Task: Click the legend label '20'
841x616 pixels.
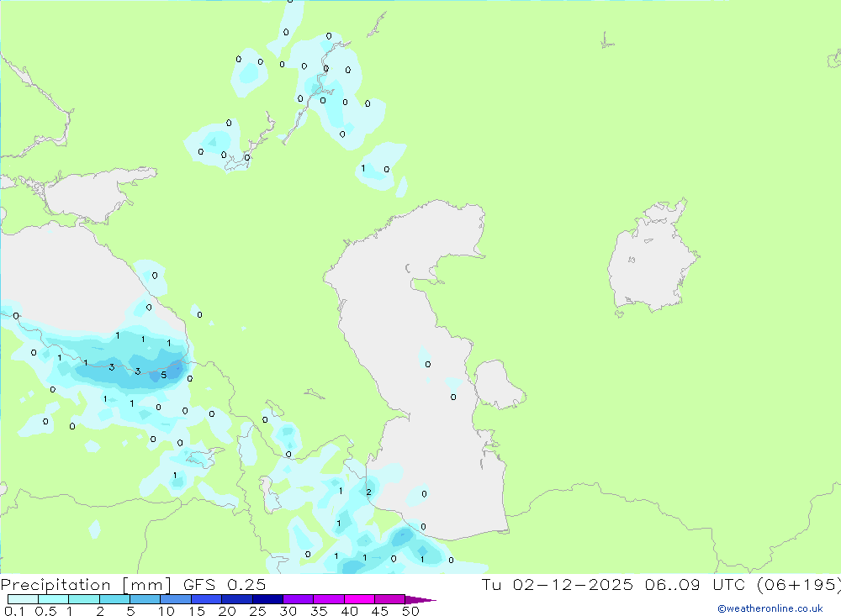Action: coord(227,611)
